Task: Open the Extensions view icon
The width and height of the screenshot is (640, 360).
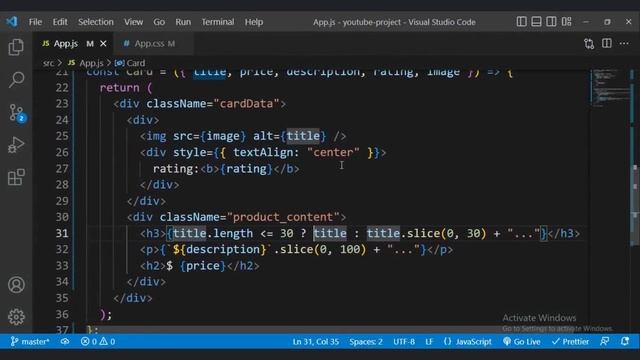Action: tap(16, 177)
